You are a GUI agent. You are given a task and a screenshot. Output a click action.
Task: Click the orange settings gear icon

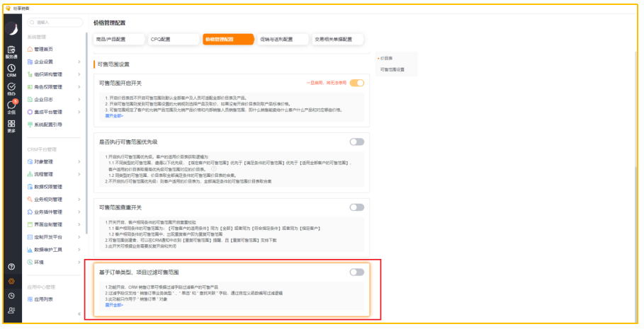coord(11,282)
